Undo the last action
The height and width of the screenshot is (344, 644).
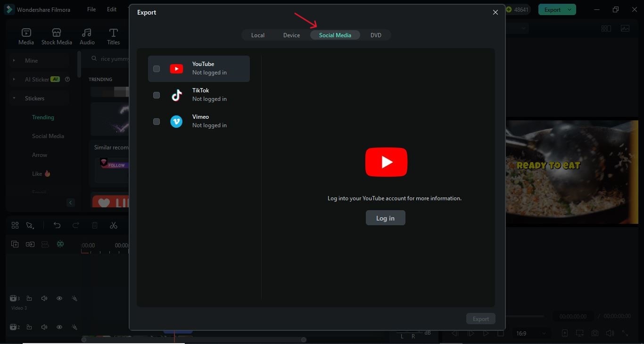(57, 225)
